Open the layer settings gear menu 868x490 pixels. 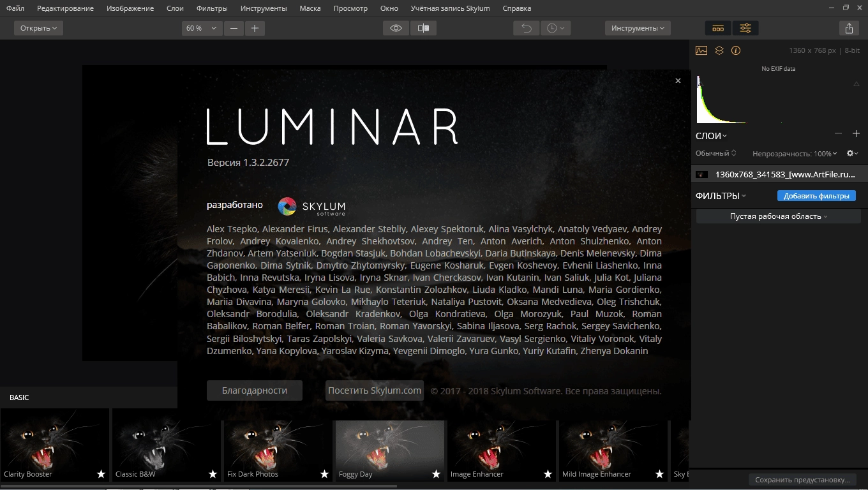(852, 153)
